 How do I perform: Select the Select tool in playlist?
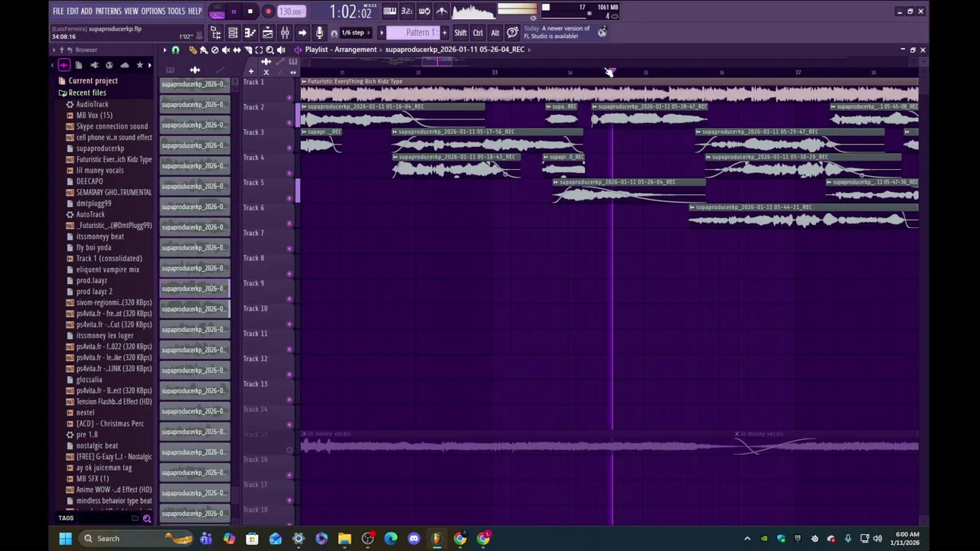[x=259, y=50]
